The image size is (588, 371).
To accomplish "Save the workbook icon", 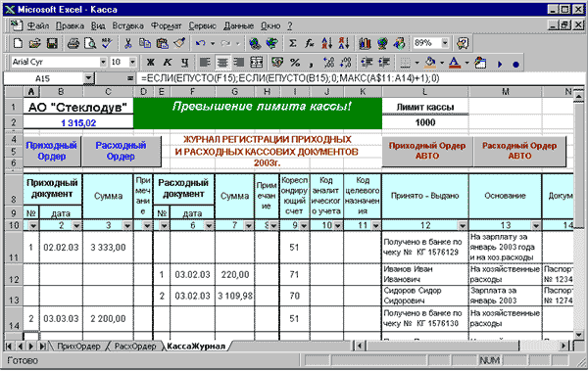I will click(52, 43).
